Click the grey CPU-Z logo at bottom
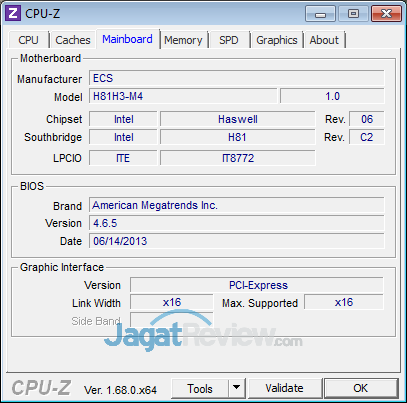The image size is (407, 403). 41,388
